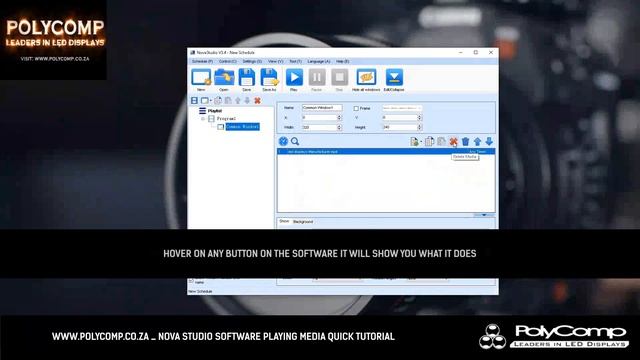Maximize the NovaStudio window
This screenshot has height=360, width=640.
[x=476, y=52]
